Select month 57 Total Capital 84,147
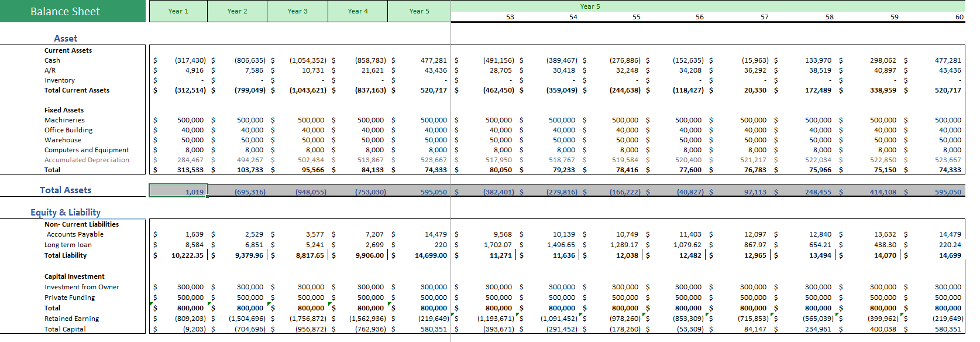Screen dimensions: 980x342 pos(755,329)
